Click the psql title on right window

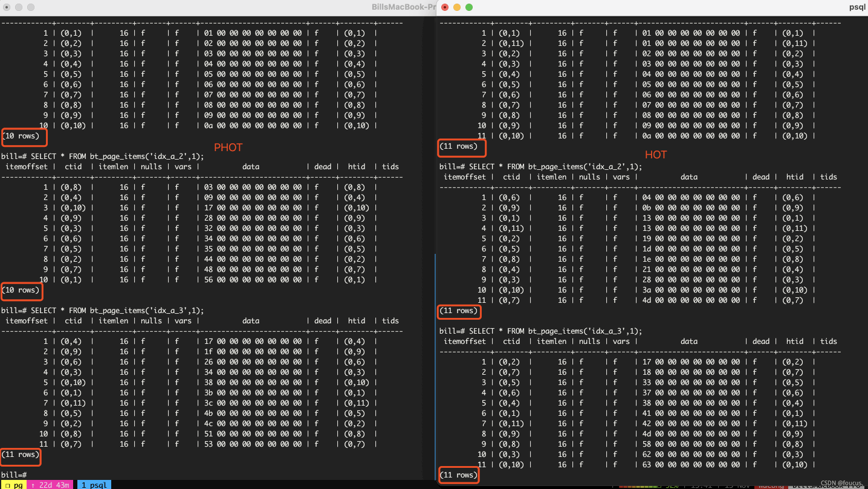pyautogui.click(x=858, y=7)
